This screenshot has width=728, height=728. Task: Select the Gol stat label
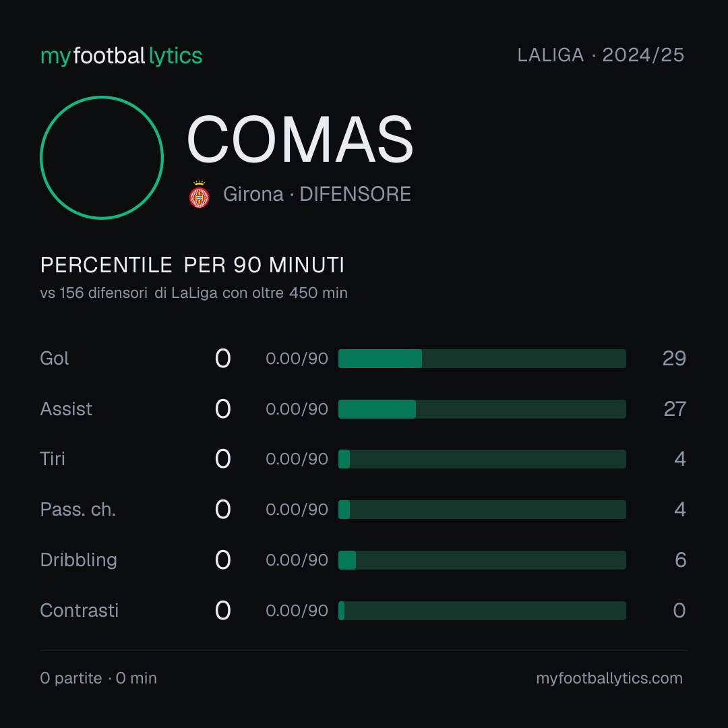[x=55, y=359]
